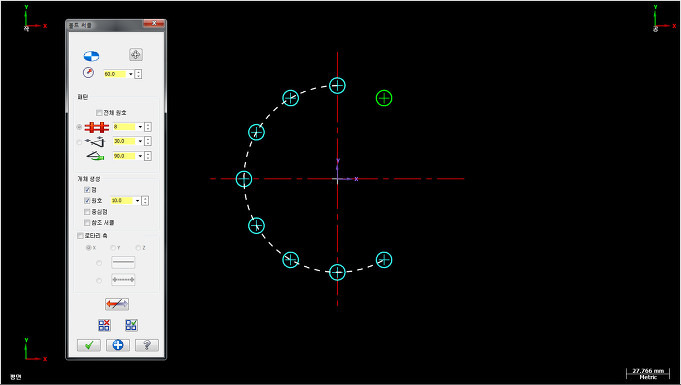Click the blue circle center icon
The height and width of the screenshot is (385, 681).
click(91, 56)
